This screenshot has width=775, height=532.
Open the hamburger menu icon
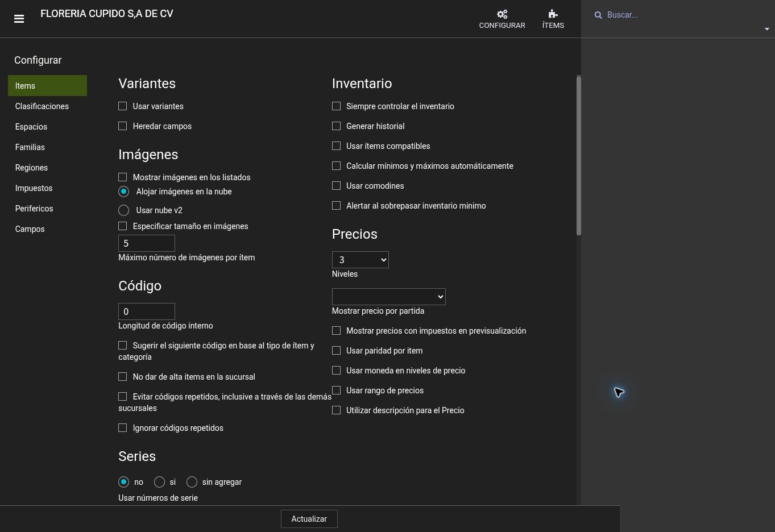pos(19,19)
